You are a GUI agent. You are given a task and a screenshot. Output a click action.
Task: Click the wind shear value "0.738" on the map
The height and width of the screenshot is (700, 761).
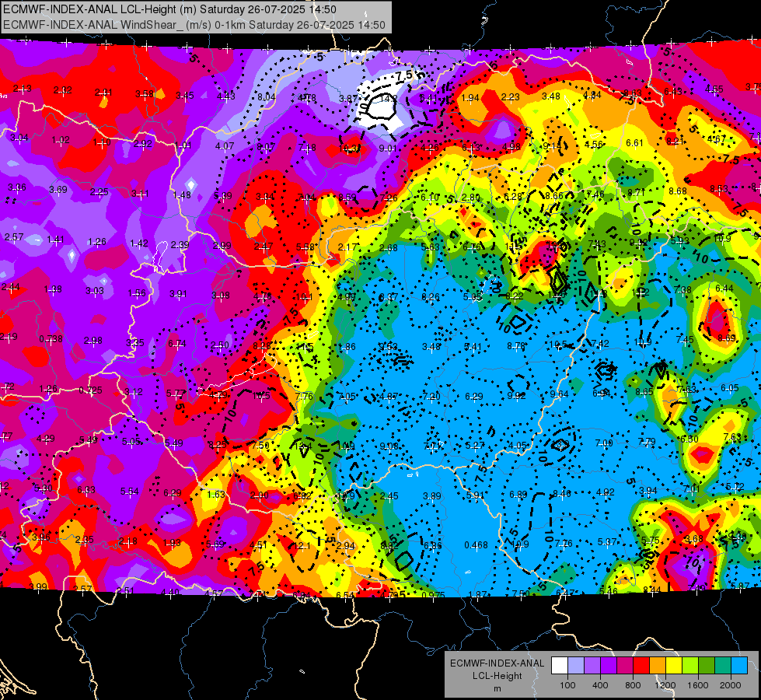pyautogui.click(x=51, y=338)
